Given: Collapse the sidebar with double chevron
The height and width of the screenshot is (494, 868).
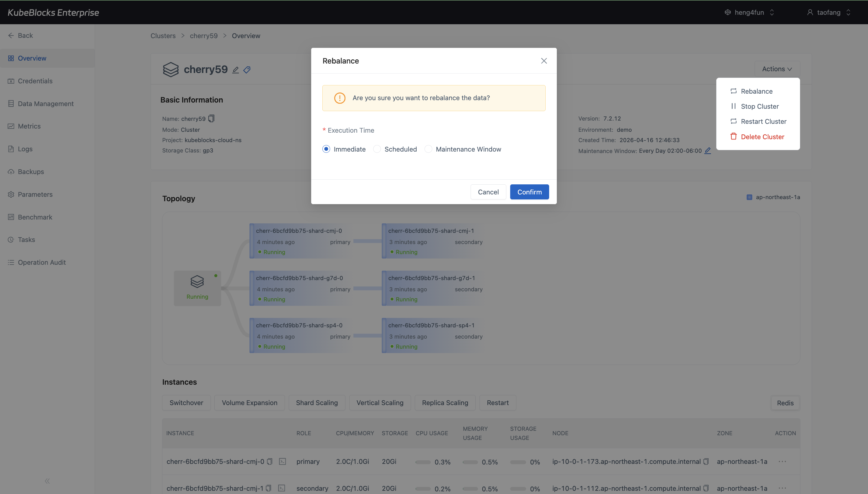Looking at the screenshot, I should (47, 481).
